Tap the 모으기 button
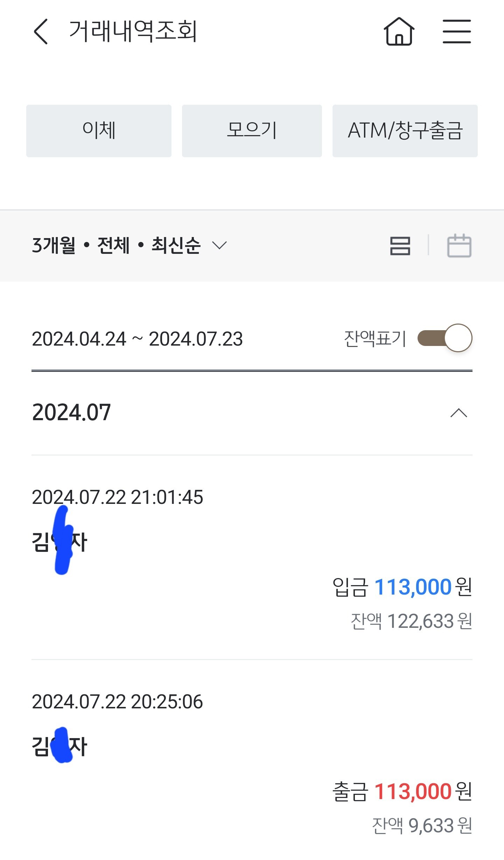 coord(252,131)
